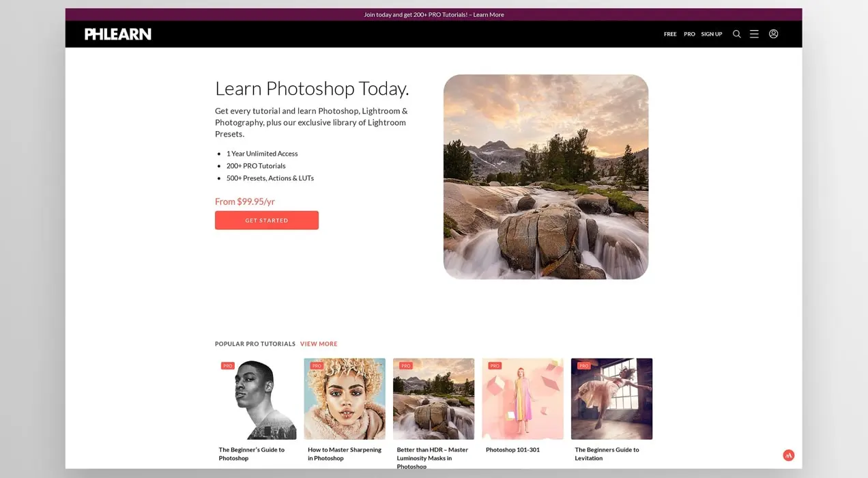Select the pink dress woman thumbnail
Image resolution: width=868 pixels, height=478 pixels.
point(523,399)
